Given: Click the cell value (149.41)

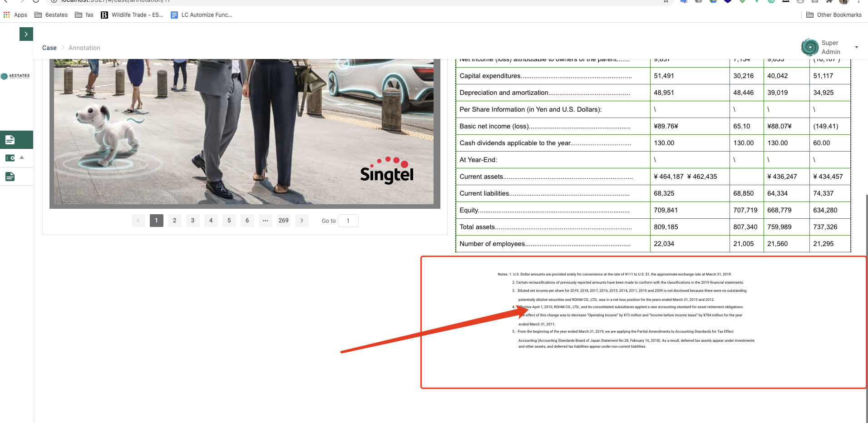Looking at the screenshot, I should click(826, 126).
